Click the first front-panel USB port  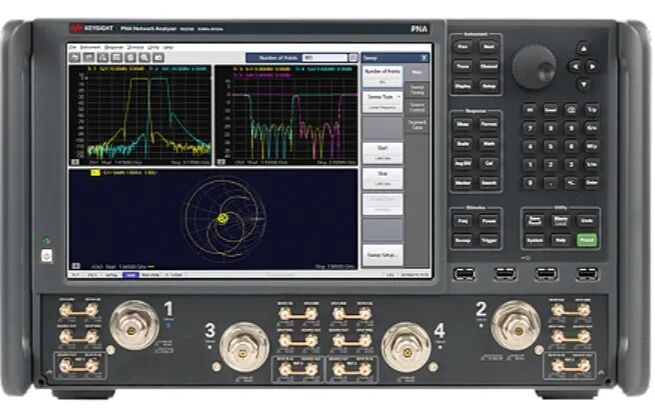465,274
